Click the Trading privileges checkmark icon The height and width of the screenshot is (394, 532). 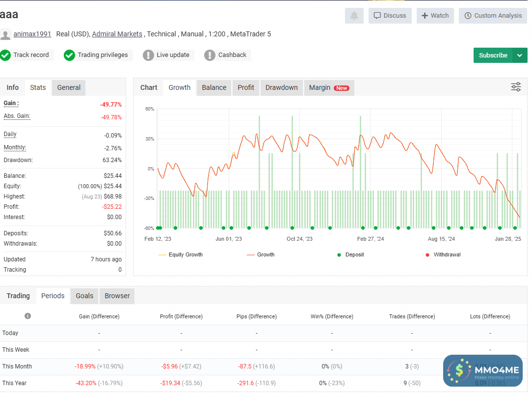69,55
